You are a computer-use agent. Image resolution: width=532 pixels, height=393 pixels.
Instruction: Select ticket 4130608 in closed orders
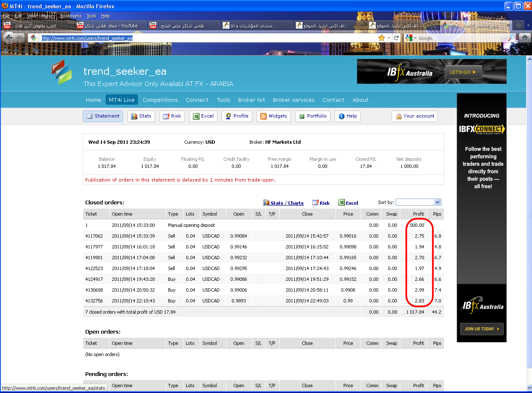tap(94, 290)
